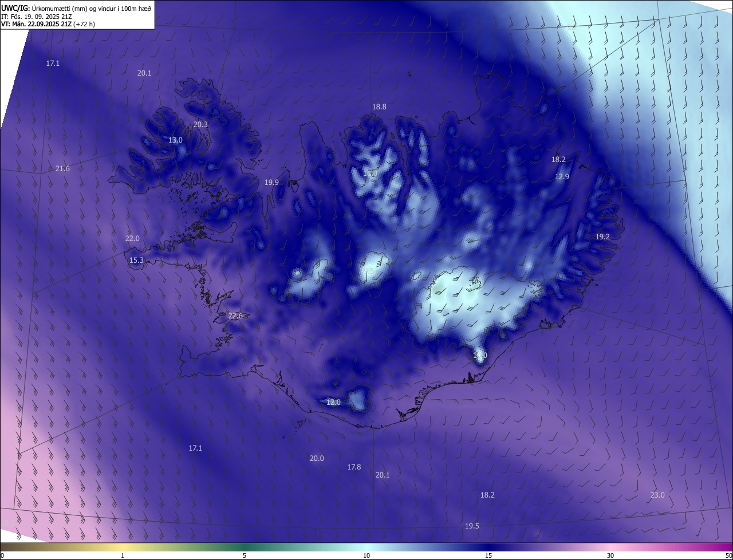733x560 pixels.
Task: Click the initial time line 'IT: Fös. 19. 09. 2025 21Z'
Action: (x=36, y=17)
